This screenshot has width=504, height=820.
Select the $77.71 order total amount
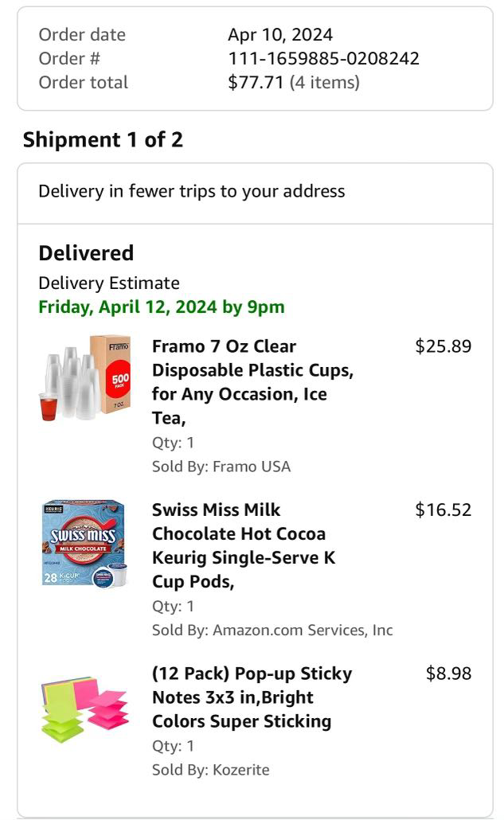[256, 82]
